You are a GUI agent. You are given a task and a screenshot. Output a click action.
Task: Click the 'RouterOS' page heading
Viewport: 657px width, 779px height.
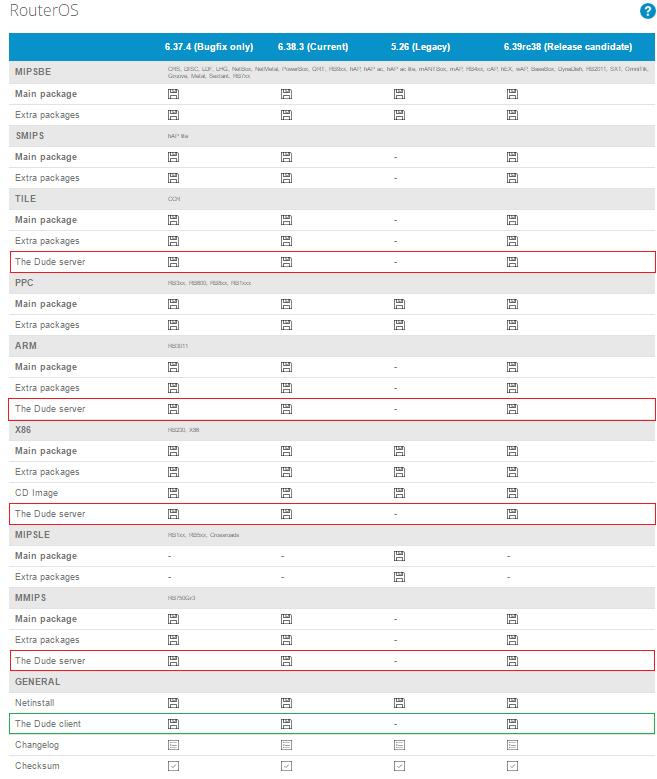coord(44,10)
